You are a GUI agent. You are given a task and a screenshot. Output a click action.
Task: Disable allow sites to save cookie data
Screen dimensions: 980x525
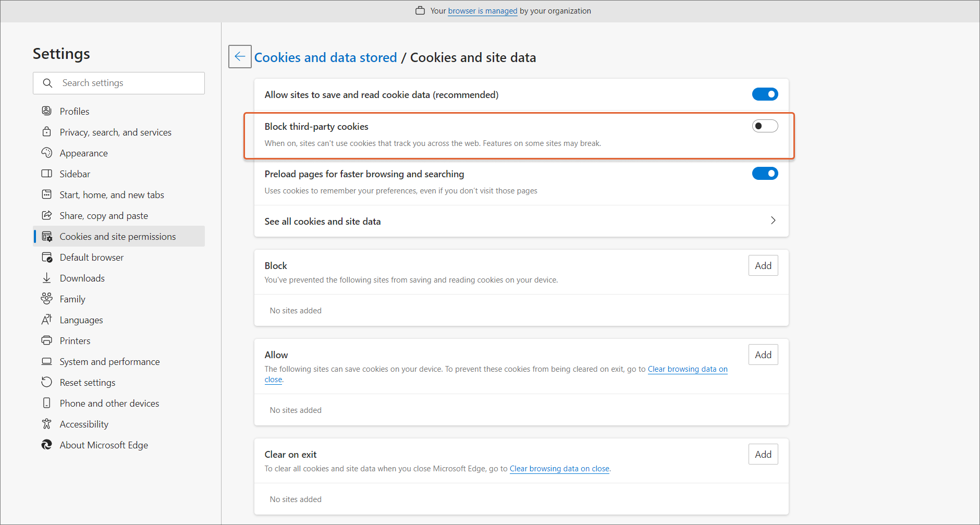point(765,94)
